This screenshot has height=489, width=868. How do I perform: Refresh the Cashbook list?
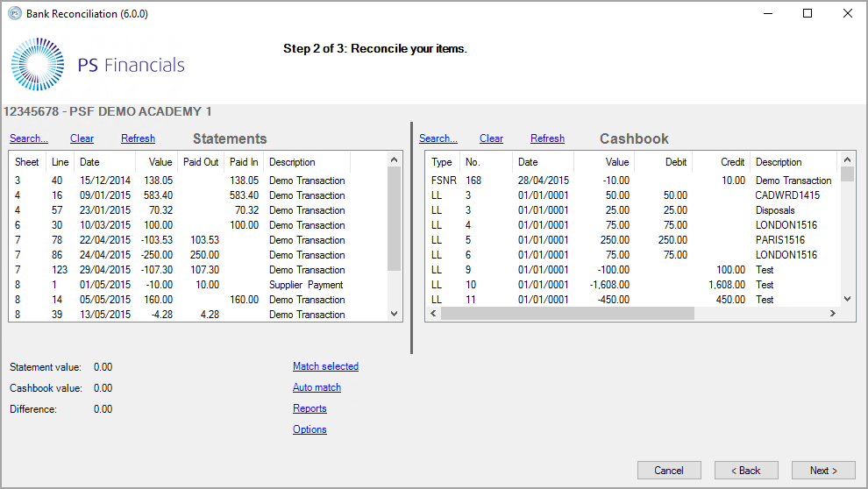pos(547,138)
